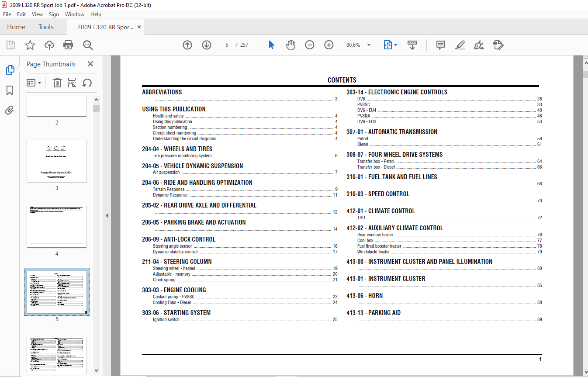
Task: Click the 'Fuel fired booster heater' contents entry
Action: [x=379, y=246]
